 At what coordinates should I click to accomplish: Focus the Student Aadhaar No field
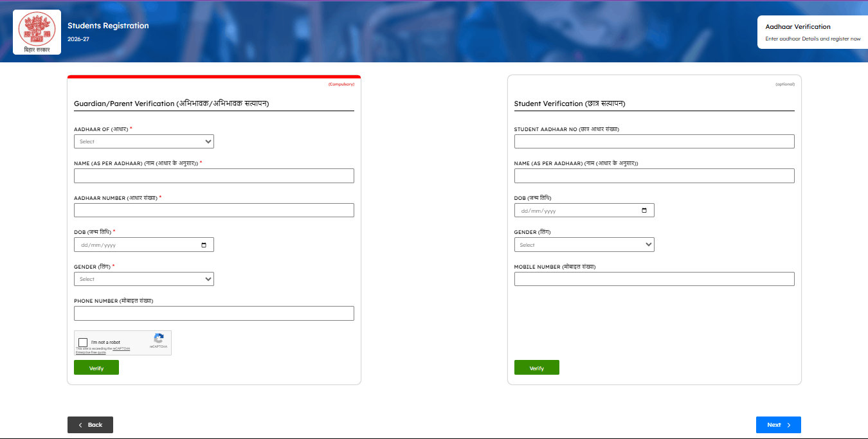pos(654,141)
